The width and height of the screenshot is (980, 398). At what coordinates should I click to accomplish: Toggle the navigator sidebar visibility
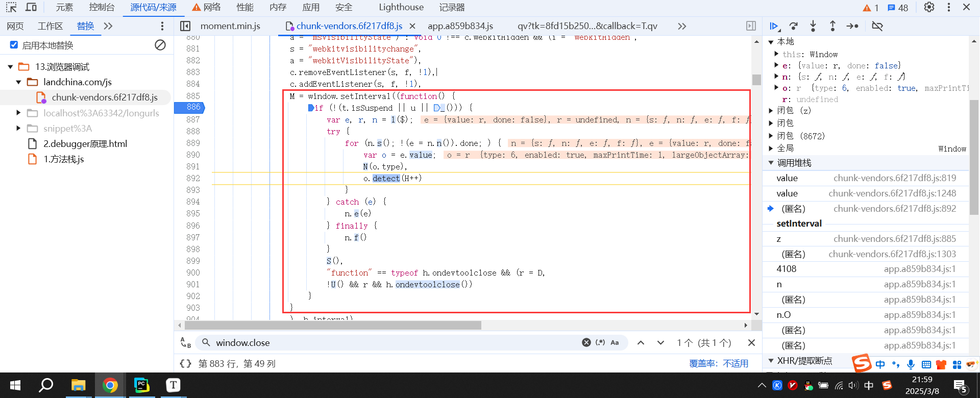[185, 26]
